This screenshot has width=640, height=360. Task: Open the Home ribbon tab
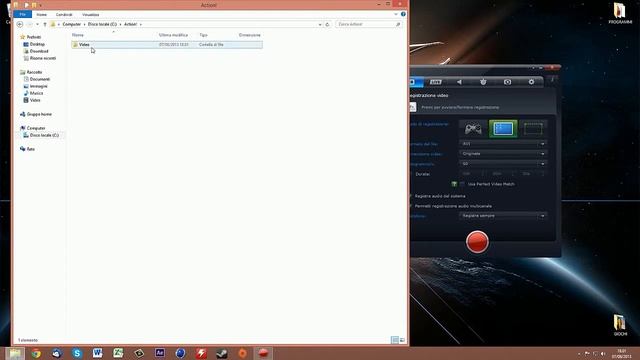click(42, 14)
